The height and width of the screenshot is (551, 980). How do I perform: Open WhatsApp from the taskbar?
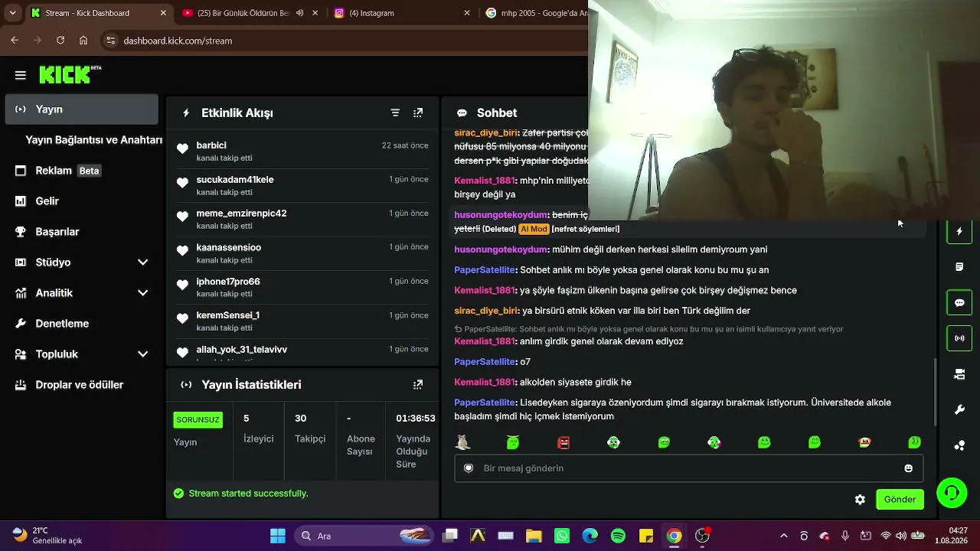coord(561,536)
